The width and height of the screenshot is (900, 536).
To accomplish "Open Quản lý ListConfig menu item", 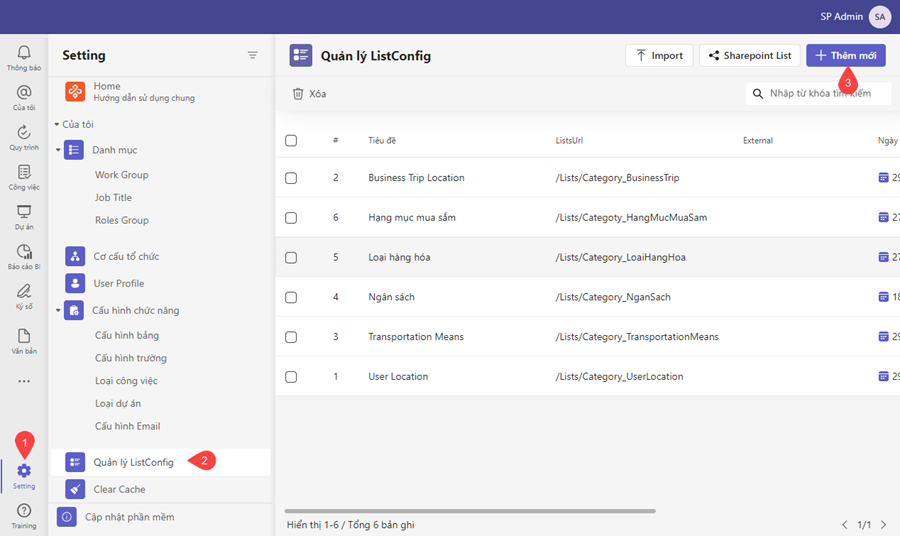I will (x=133, y=462).
